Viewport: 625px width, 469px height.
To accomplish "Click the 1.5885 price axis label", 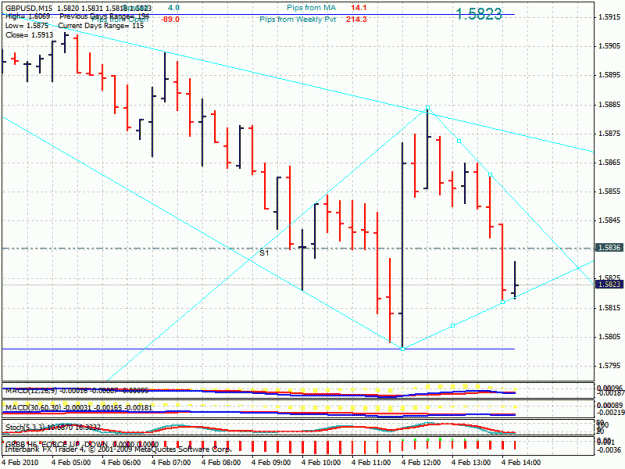I will coord(610,105).
